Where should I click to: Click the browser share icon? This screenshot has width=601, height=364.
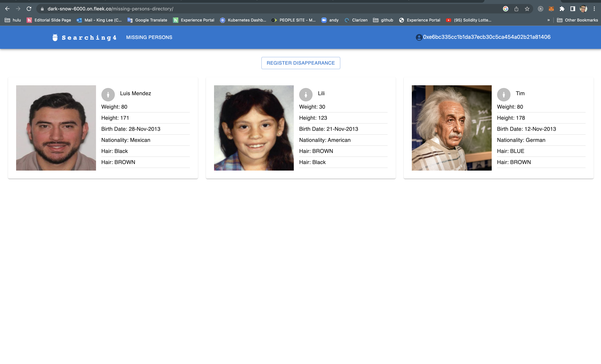pos(516,9)
